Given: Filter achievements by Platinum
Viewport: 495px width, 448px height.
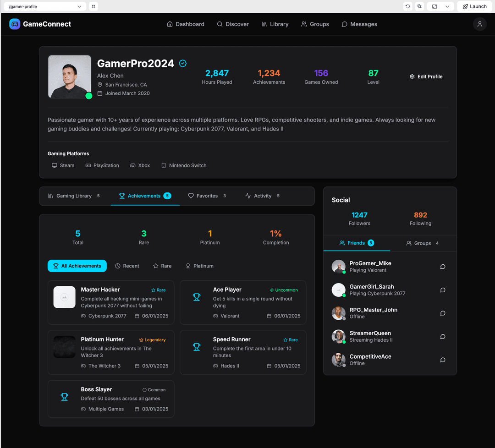Looking at the screenshot, I should (x=199, y=266).
